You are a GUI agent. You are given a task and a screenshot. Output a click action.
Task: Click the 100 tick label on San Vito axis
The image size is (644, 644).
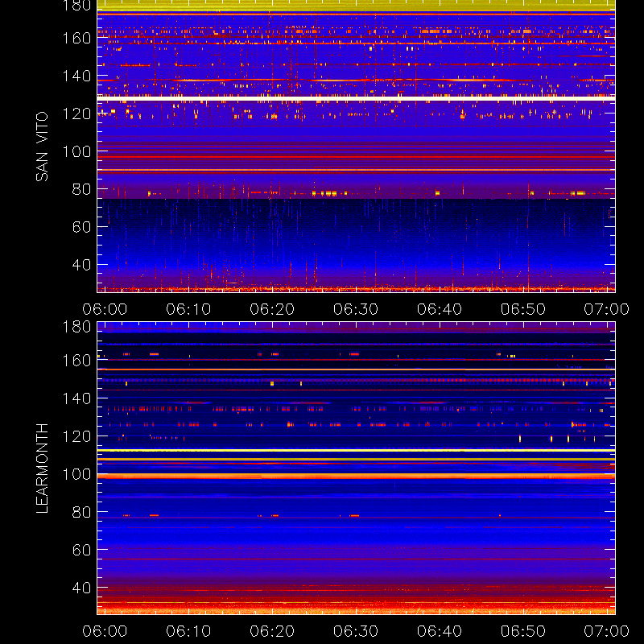pos(76,151)
